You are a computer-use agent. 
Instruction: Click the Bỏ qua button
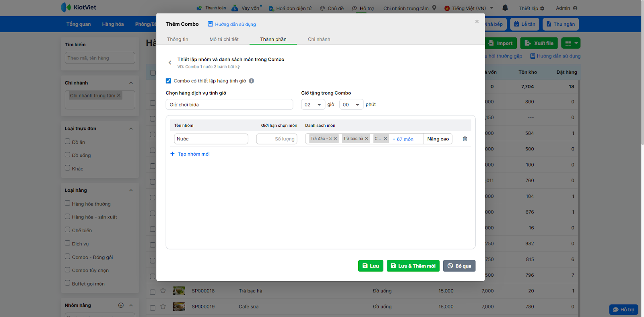(459, 266)
